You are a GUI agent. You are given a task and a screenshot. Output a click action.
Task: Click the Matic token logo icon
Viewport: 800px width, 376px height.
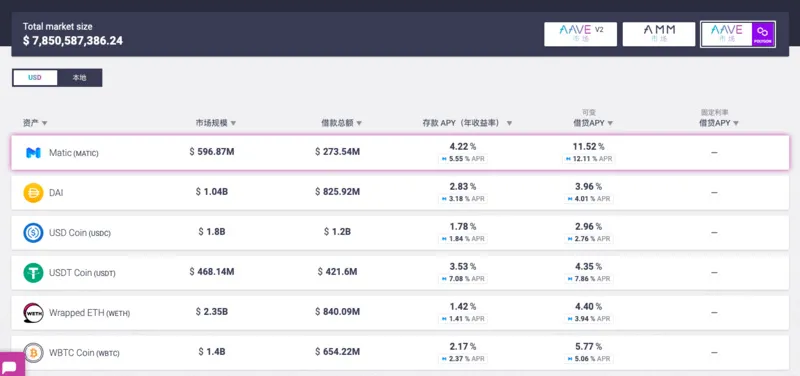coord(33,153)
